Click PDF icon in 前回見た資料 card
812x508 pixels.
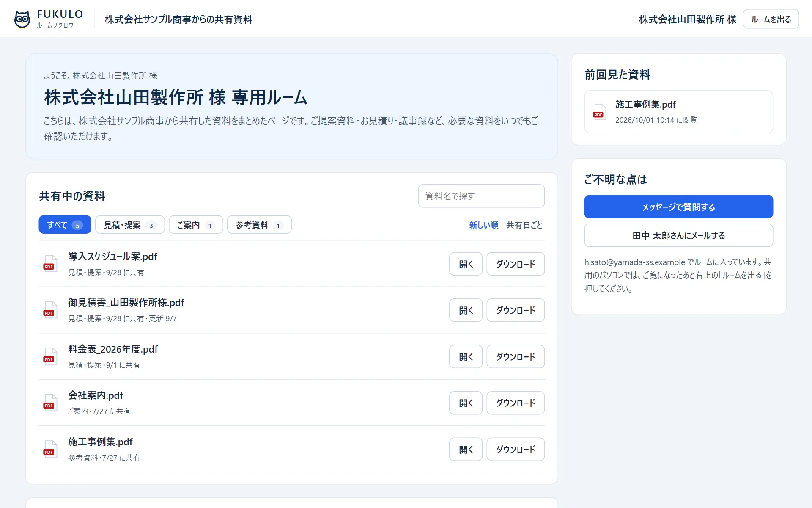(599, 112)
